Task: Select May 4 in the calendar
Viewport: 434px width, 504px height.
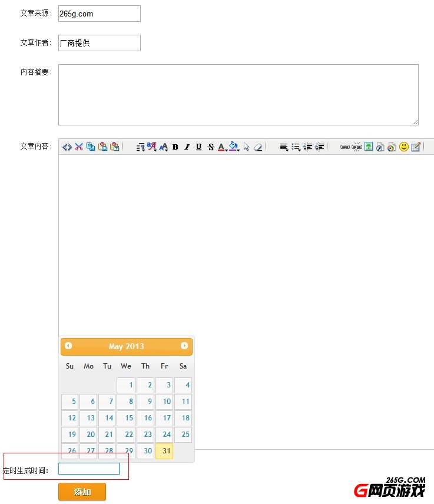Action: (x=183, y=385)
